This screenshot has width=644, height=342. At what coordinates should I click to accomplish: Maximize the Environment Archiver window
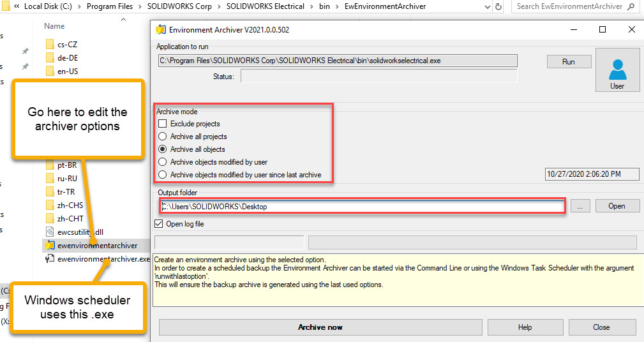point(603,29)
